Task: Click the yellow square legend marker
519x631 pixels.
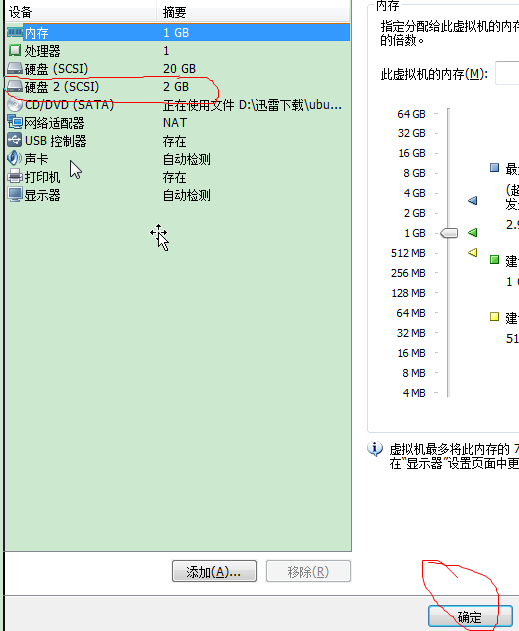Action: point(494,316)
